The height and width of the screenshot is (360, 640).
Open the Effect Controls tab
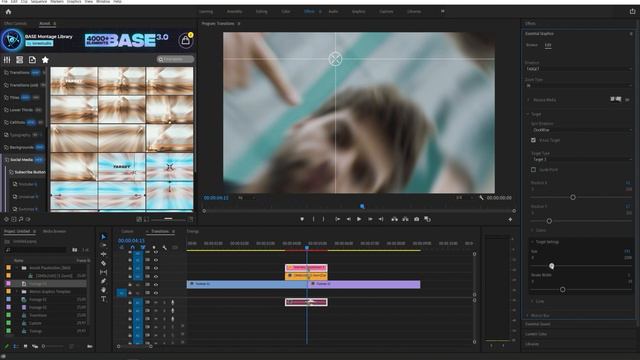[15, 24]
